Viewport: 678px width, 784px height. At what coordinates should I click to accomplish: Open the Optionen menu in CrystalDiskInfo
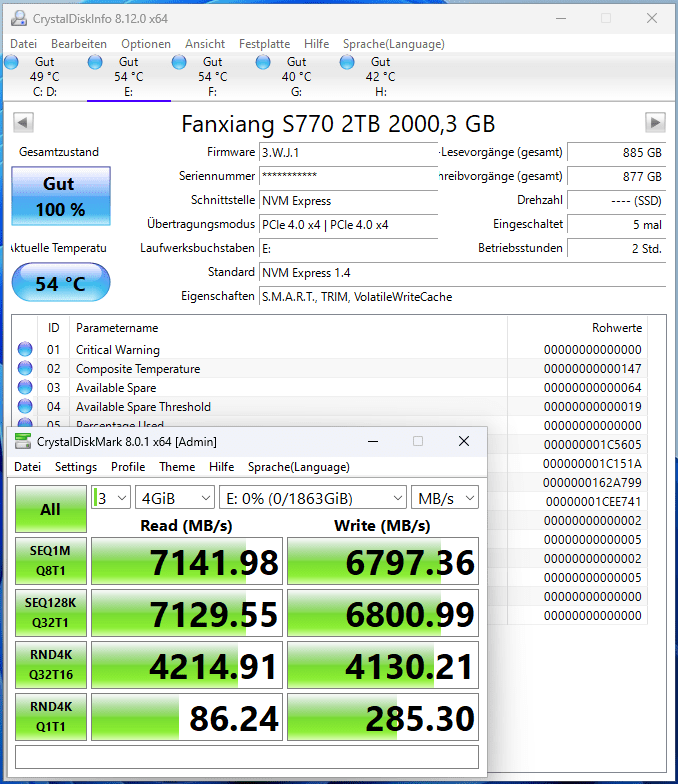146,44
